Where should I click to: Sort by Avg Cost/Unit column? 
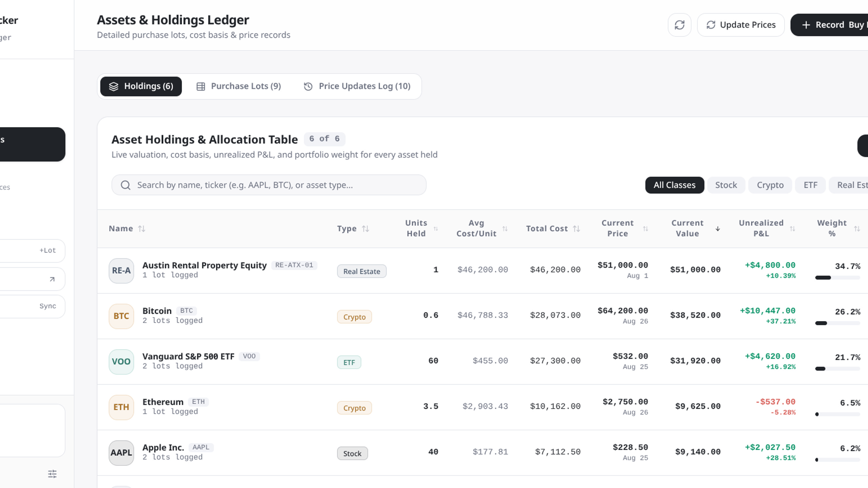(482, 228)
